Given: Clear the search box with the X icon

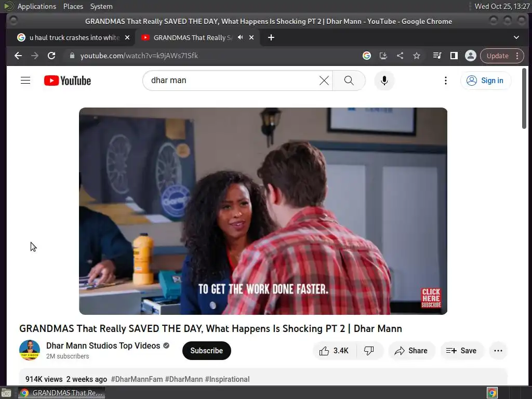Looking at the screenshot, I should click(324, 81).
